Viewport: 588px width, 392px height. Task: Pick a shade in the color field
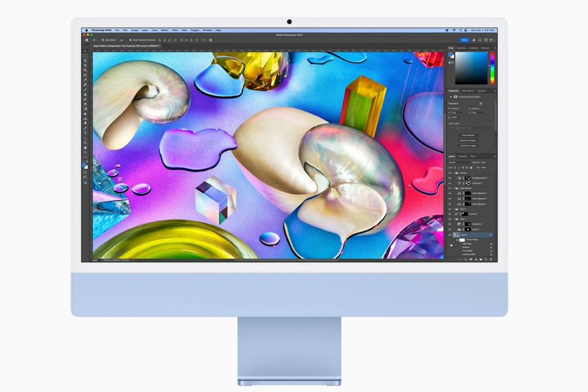(x=471, y=68)
